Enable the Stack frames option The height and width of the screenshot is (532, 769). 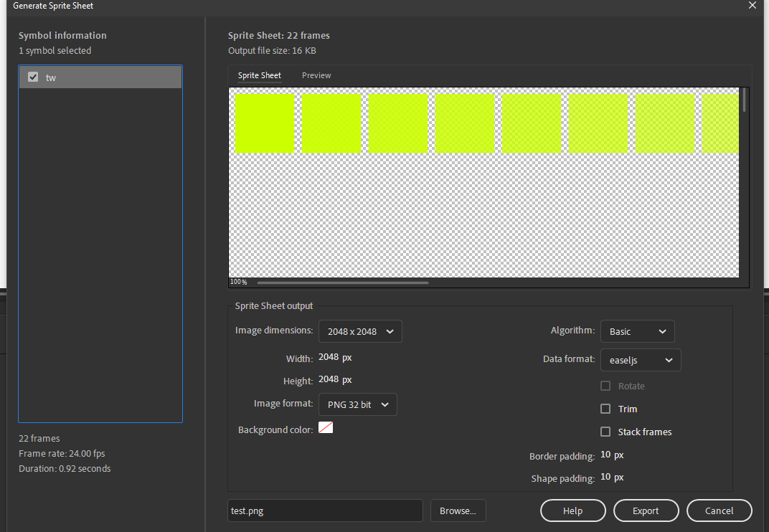(x=605, y=432)
